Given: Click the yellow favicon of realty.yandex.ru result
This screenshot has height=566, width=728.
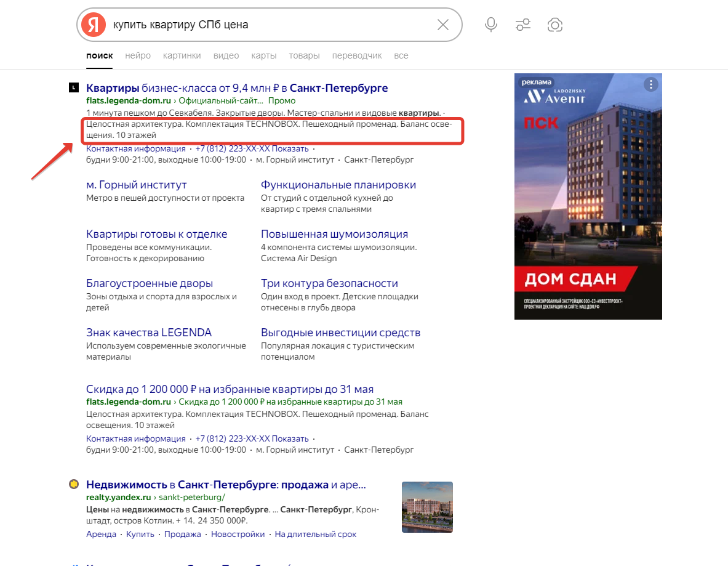Looking at the screenshot, I should coord(74,483).
